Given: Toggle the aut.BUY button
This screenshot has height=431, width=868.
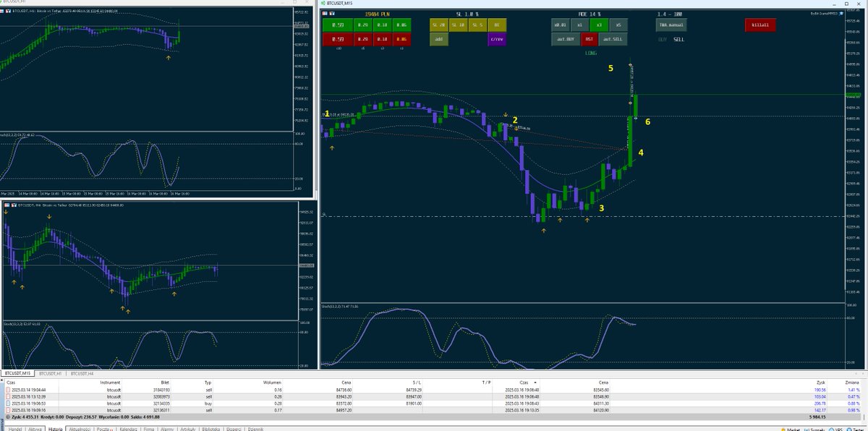Looking at the screenshot, I should point(564,40).
